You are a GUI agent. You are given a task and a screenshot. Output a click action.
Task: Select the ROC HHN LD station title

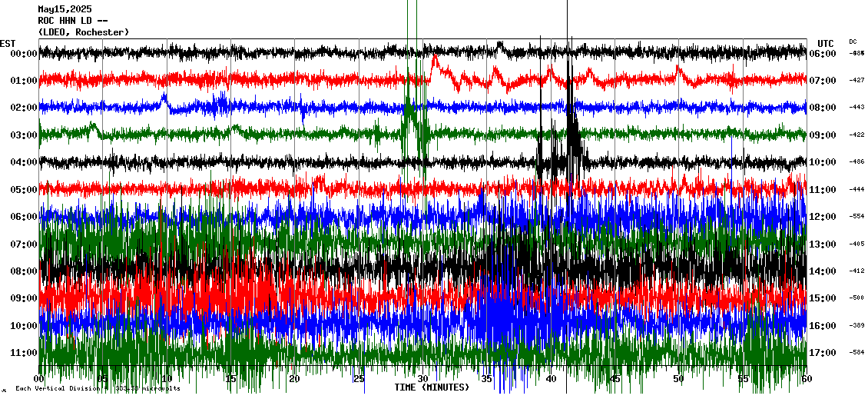(72, 21)
